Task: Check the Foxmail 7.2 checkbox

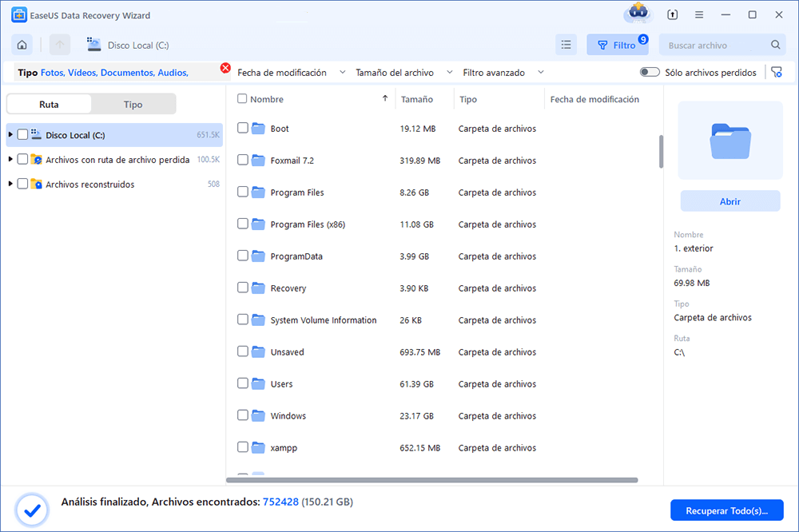Action: (x=243, y=160)
